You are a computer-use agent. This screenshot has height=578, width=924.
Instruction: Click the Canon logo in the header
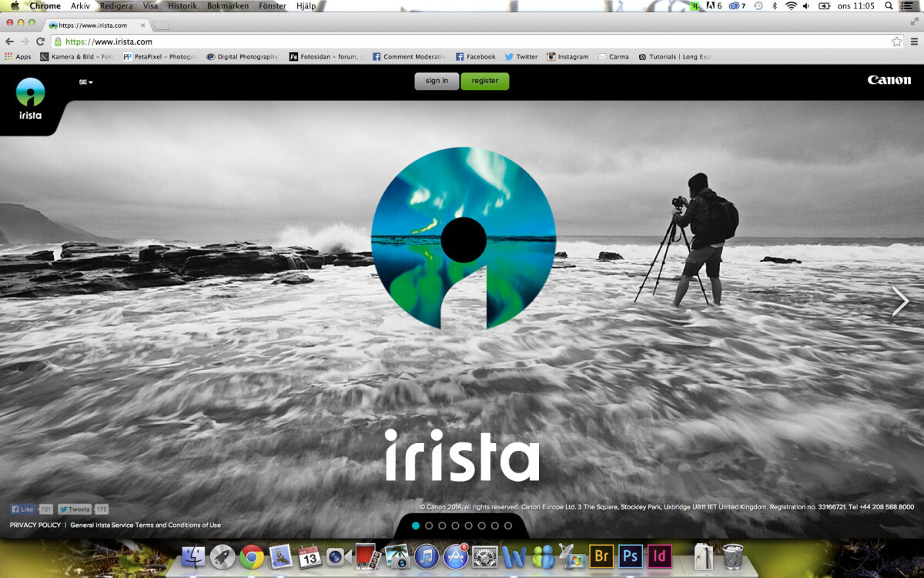click(x=889, y=80)
